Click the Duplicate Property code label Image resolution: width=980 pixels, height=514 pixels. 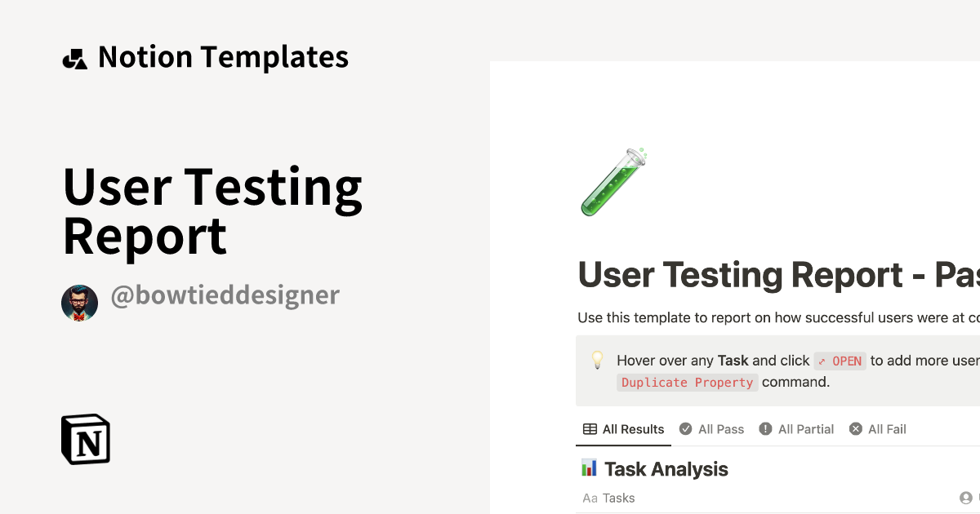pyautogui.click(x=687, y=383)
